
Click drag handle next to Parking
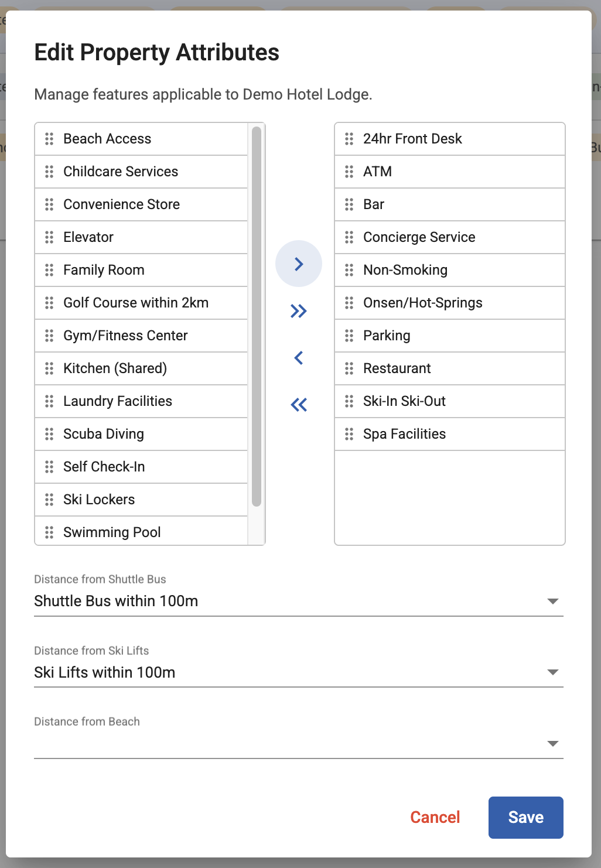coord(349,336)
